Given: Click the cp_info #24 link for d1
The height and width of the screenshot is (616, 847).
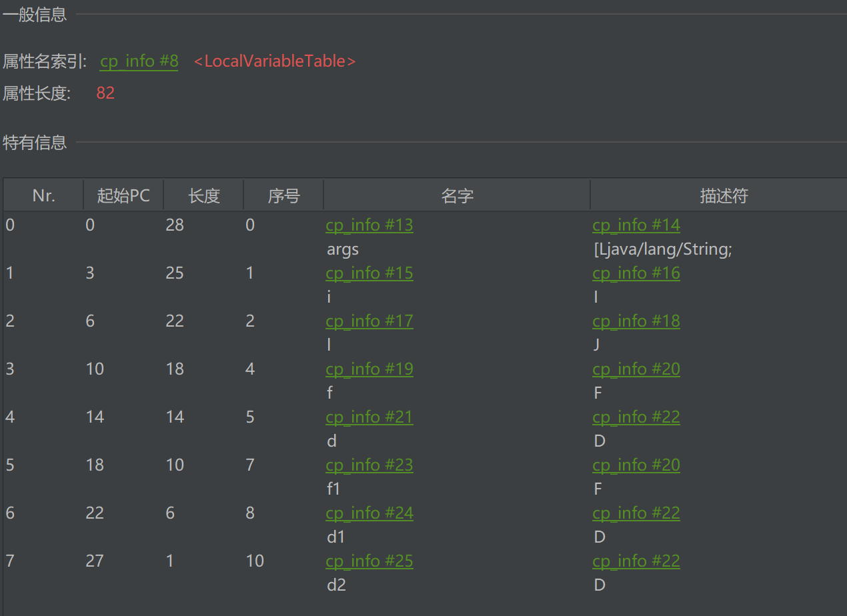Looking at the screenshot, I should (x=369, y=513).
